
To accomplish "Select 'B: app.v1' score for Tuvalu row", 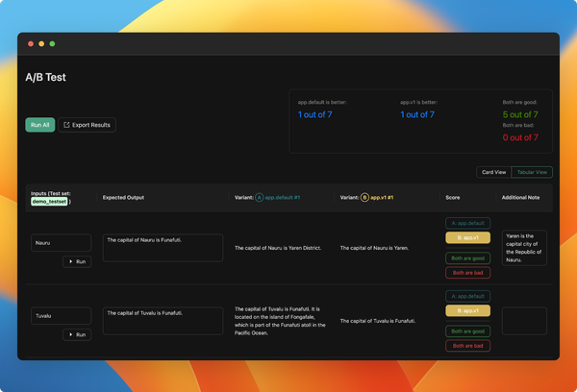I will tap(467, 310).
